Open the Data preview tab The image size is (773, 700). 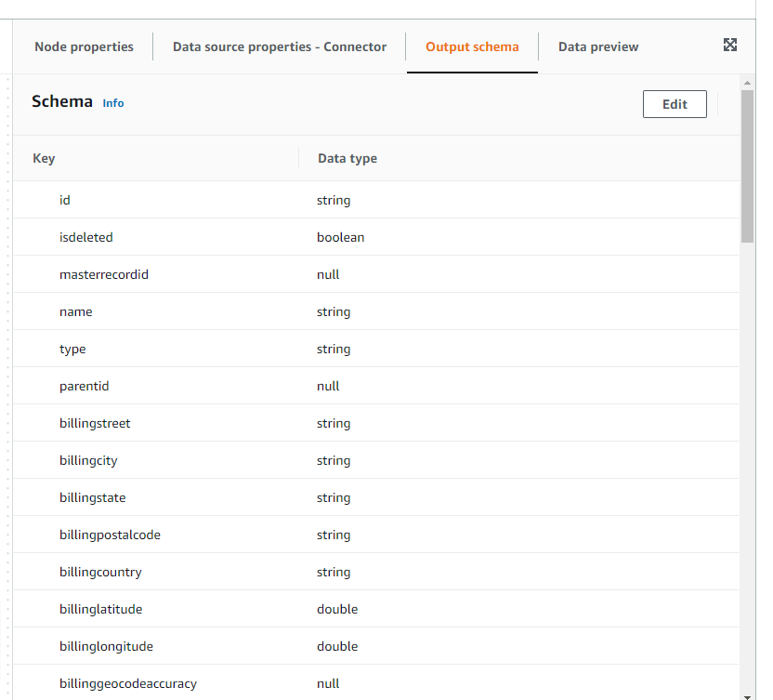[598, 46]
